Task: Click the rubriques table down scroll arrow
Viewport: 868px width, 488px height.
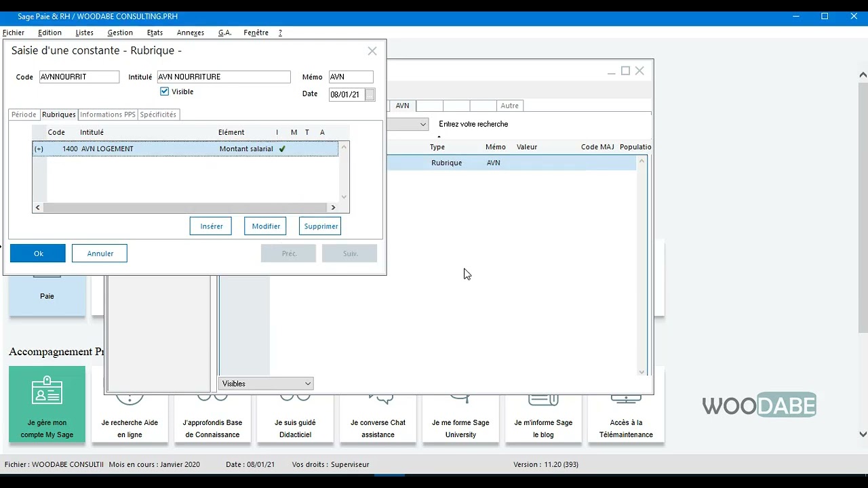Action: 344,197
